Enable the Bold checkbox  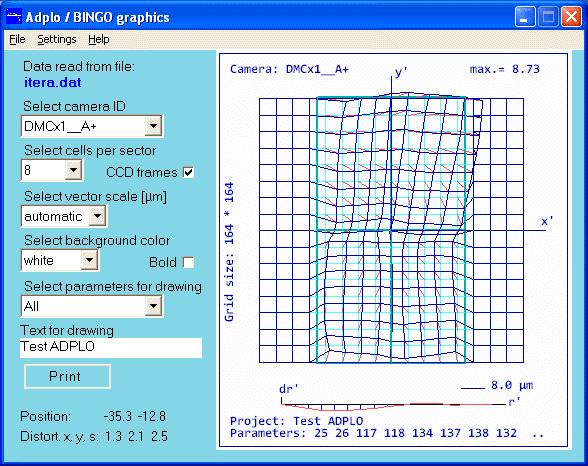[188, 262]
